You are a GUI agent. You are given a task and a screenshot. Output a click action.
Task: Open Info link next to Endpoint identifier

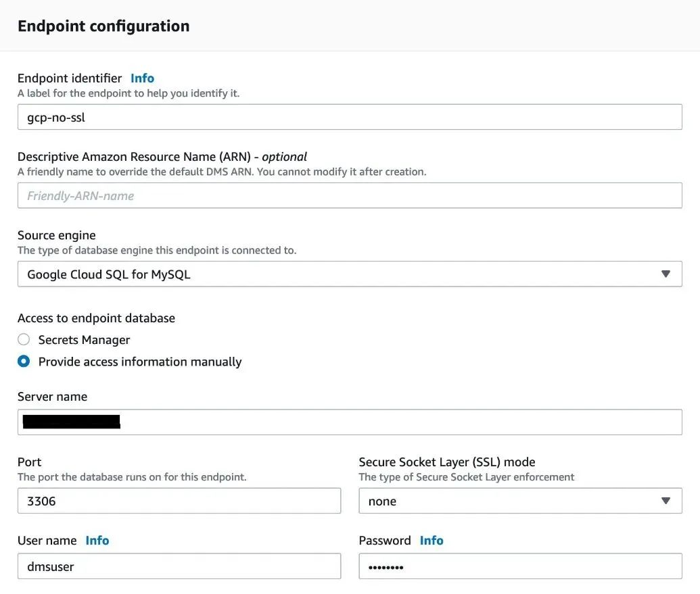click(142, 78)
